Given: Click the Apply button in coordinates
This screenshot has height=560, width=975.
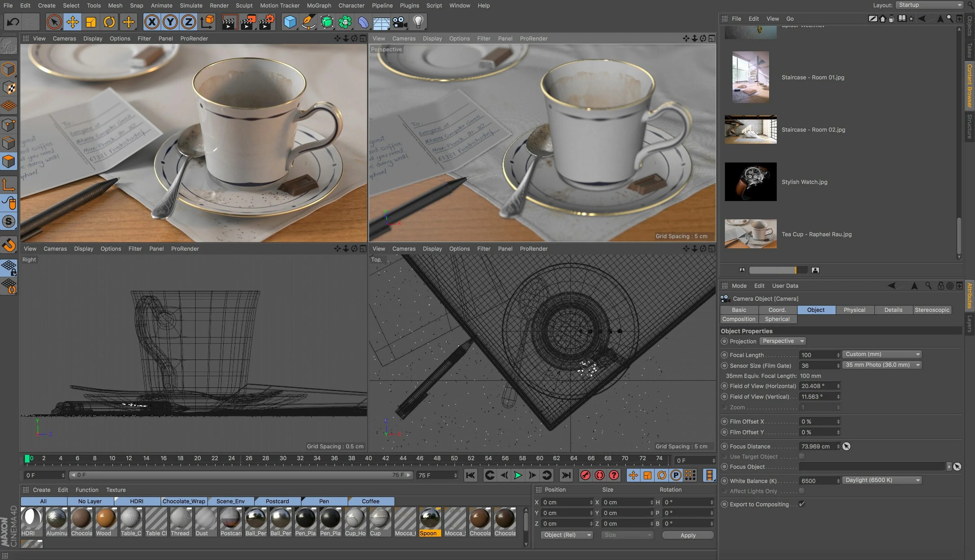Looking at the screenshot, I should click(x=687, y=535).
